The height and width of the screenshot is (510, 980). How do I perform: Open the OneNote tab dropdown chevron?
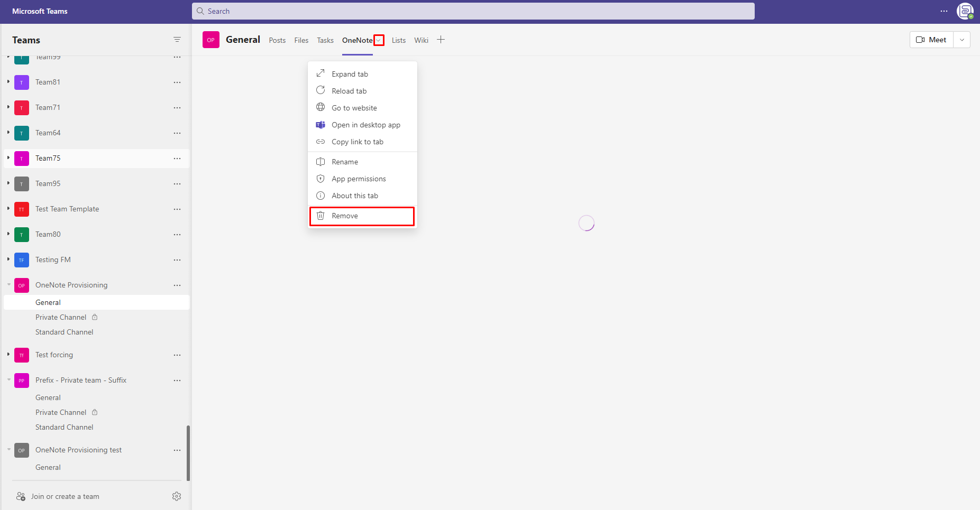379,40
